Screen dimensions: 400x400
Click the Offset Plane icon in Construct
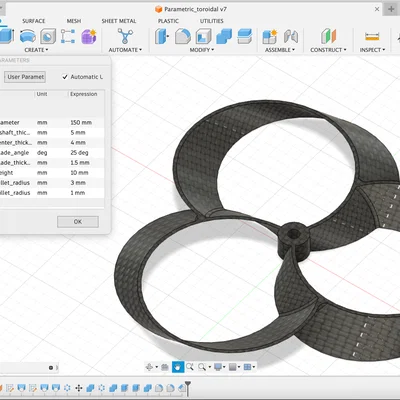pos(328,36)
